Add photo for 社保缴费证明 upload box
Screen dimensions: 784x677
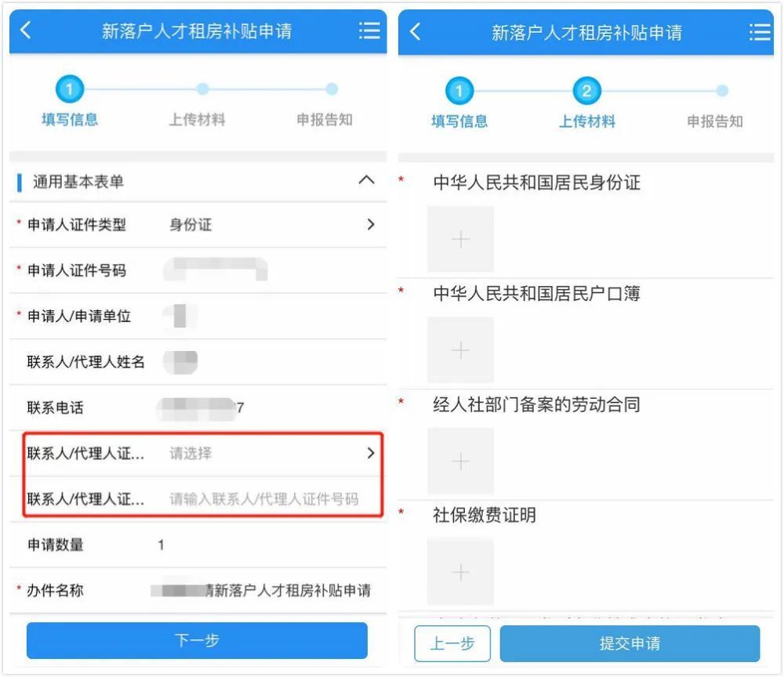coord(460,571)
